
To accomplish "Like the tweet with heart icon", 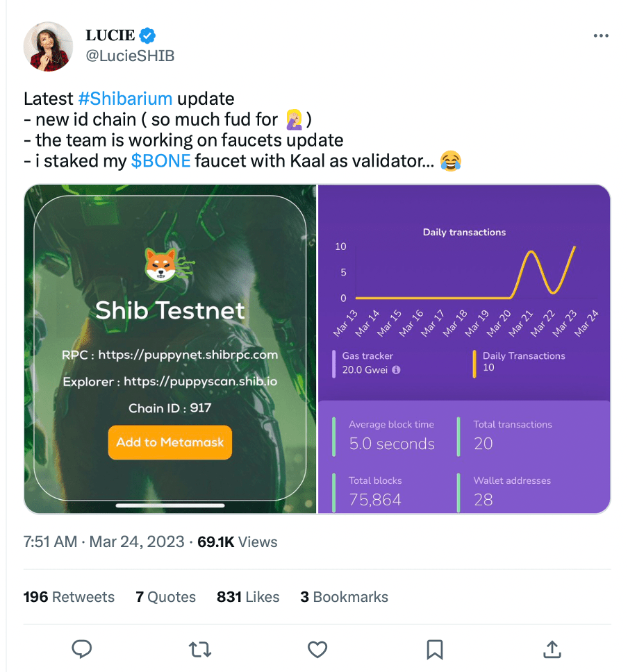I will point(317,649).
